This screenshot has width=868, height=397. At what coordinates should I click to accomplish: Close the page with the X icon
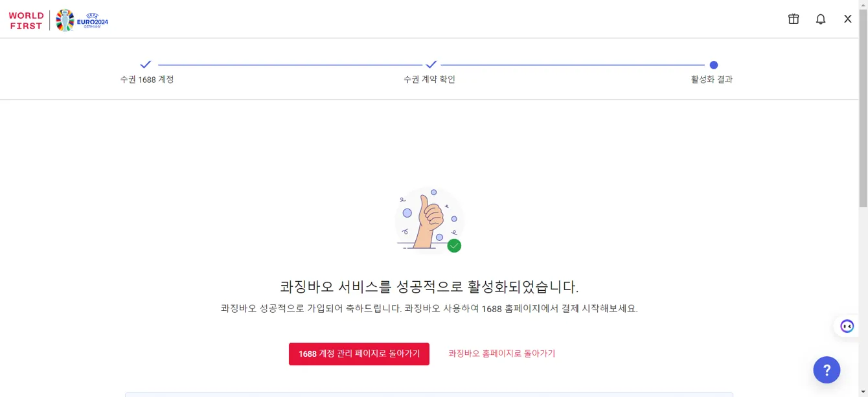(x=847, y=19)
